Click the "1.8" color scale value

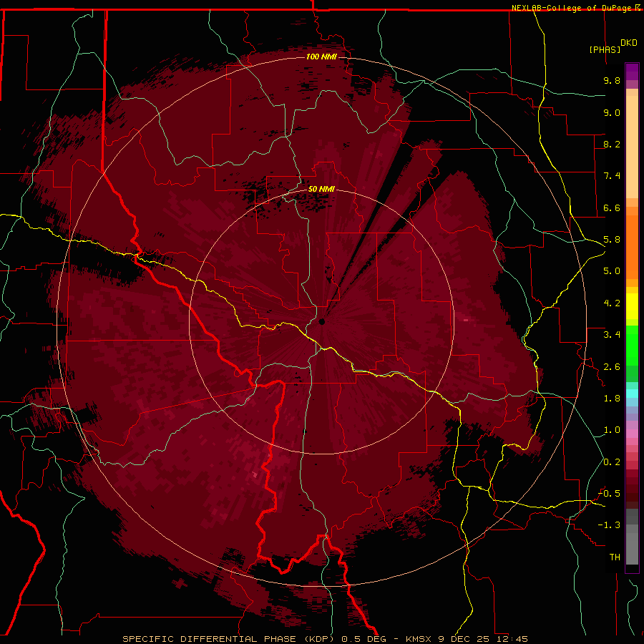coord(612,399)
